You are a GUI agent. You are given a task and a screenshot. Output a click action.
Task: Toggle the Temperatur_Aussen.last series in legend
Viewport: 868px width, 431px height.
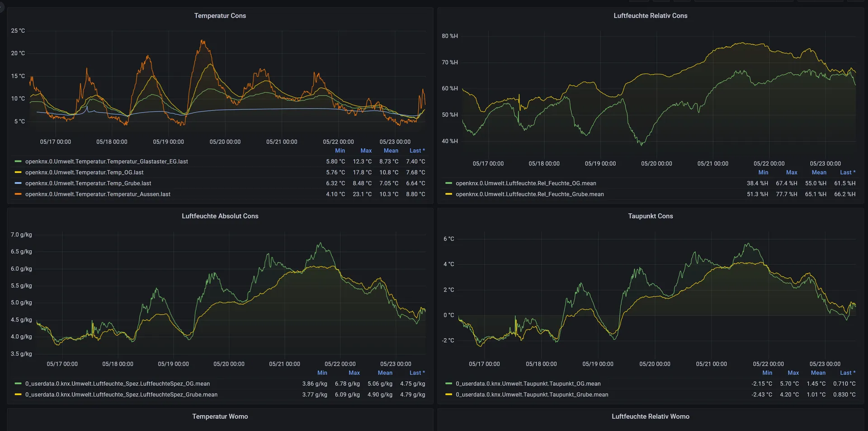coord(98,194)
